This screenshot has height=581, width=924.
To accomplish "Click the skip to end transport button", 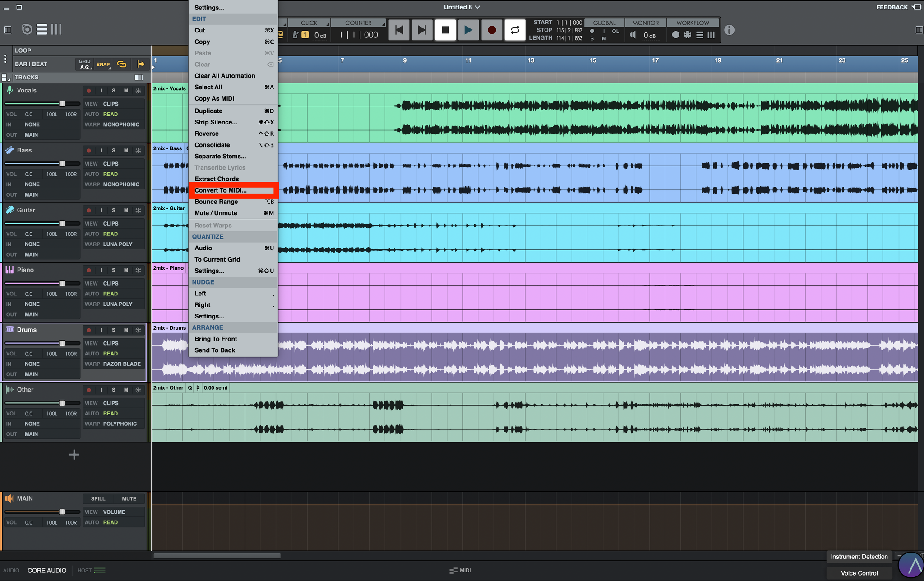I will [422, 30].
